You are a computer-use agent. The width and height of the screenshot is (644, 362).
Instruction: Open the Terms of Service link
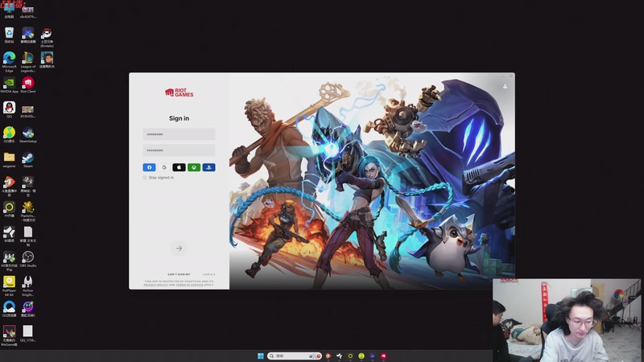tap(189, 285)
